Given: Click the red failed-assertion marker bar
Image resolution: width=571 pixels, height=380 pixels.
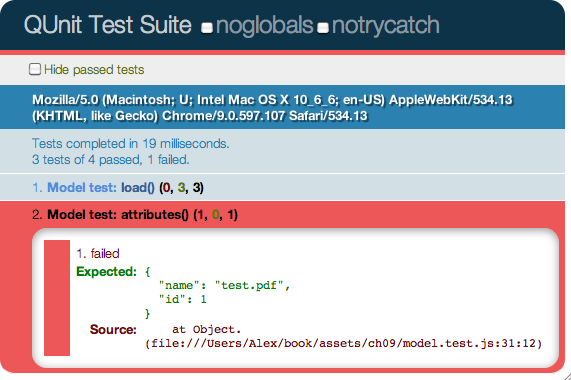Looking at the screenshot, I should click(x=57, y=298).
